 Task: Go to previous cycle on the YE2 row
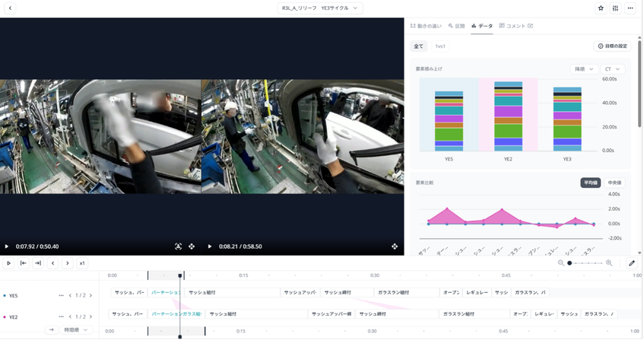click(x=70, y=316)
